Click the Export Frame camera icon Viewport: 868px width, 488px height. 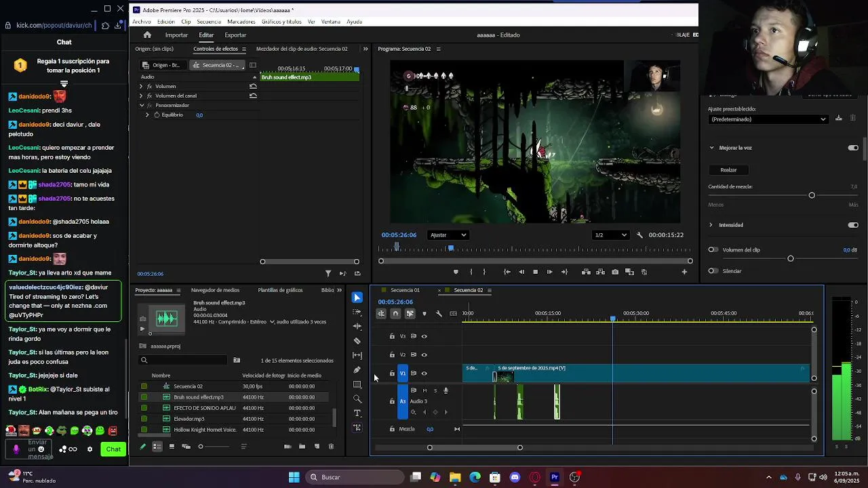615,272
